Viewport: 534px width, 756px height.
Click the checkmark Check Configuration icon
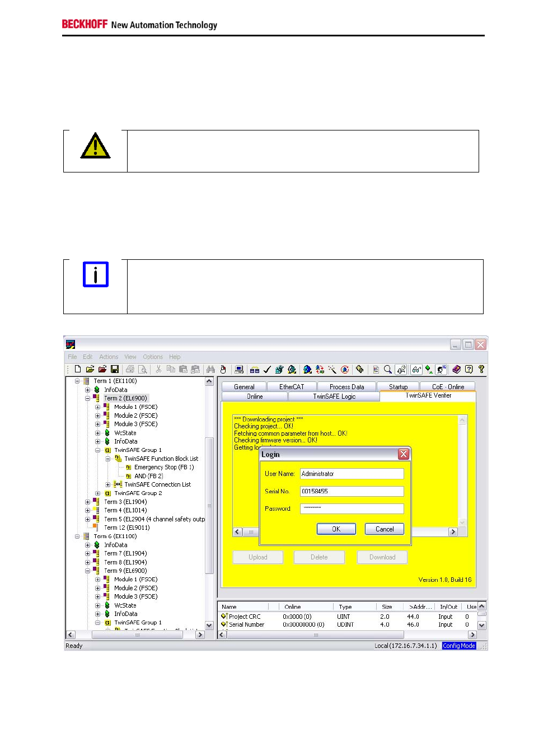(267, 369)
